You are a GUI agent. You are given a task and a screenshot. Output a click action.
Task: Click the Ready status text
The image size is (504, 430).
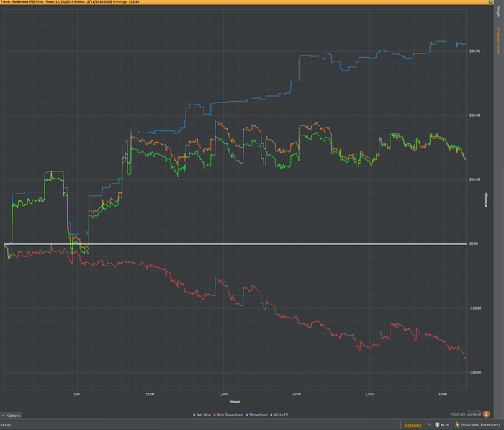[x=6, y=425]
